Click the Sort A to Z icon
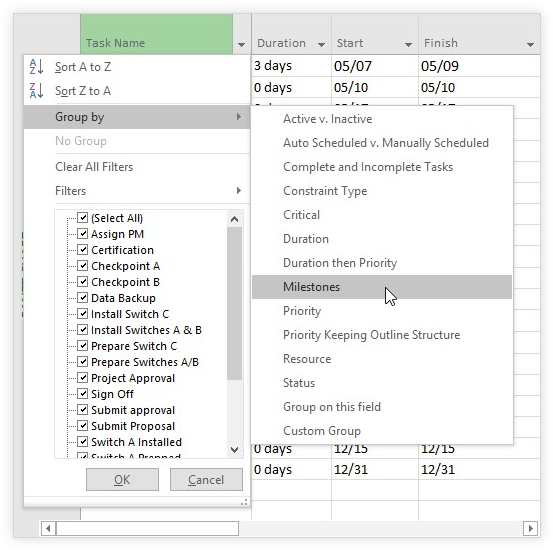Image resolution: width=553 pixels, height=550 pixels. coord(37,66)
